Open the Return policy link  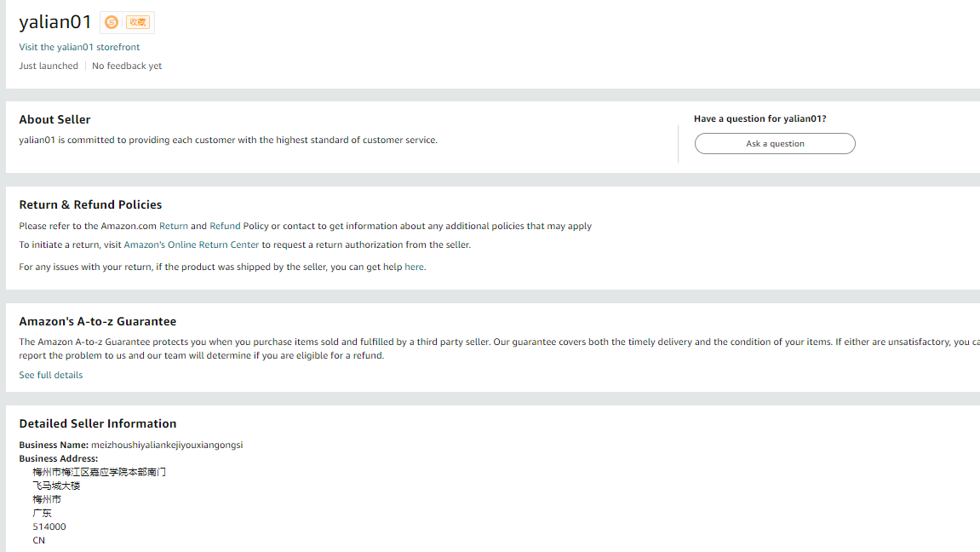pyautogui.click(x=174, y=226)
